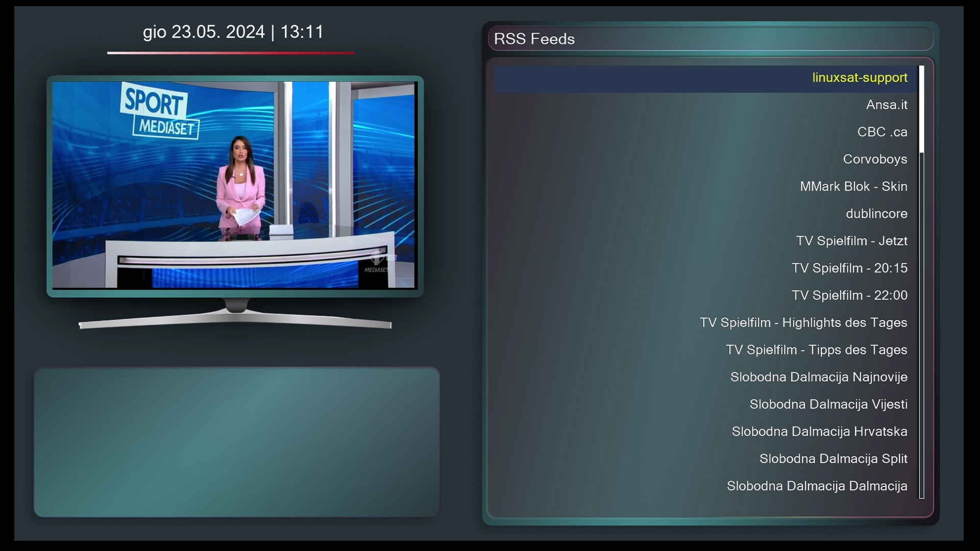Select the dublincore feed
This screenshot has width=980, height=551.
[x=876, y=214]
